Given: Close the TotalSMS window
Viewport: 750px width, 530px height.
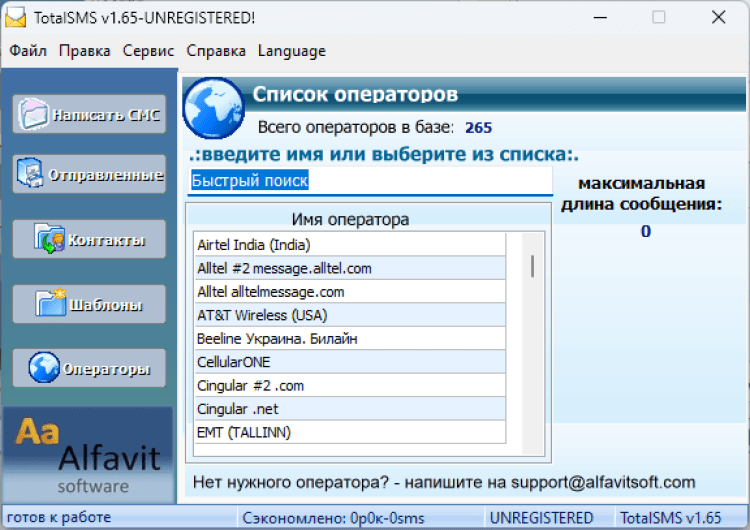Looking at the screenshot, I should coord(718,18).
